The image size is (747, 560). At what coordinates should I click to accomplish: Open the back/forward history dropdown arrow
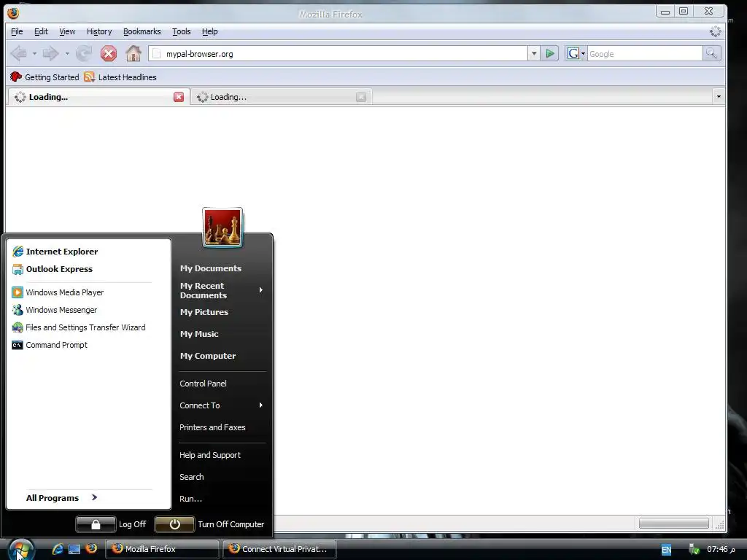pos(67,53)
